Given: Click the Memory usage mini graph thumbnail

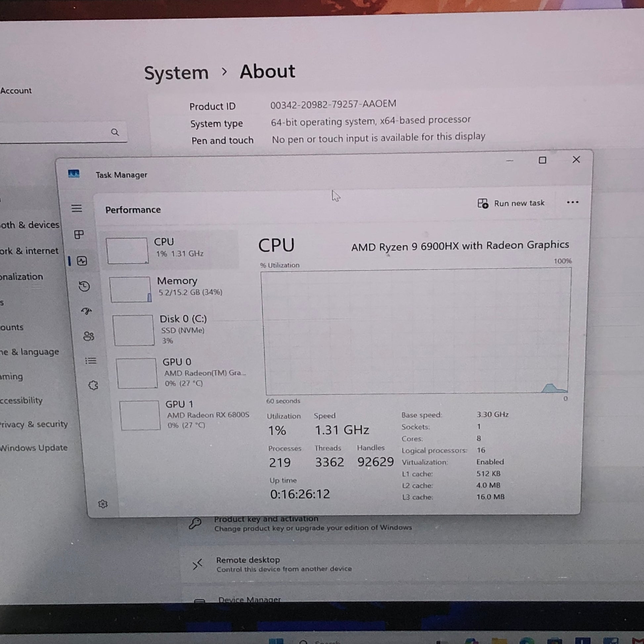Looking at the screenshot, I should pyautogui.click(x=130, y=289).
